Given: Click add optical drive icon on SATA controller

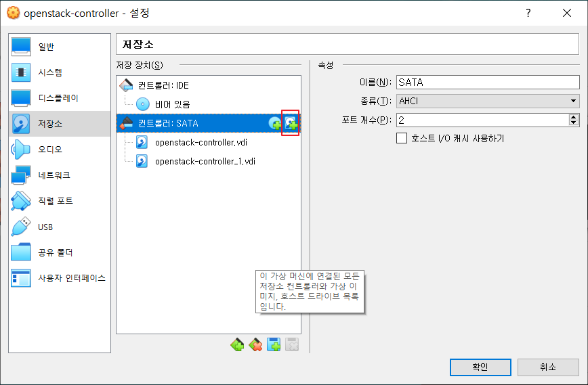Looking at the screenshot, I should [x=275, y=123].
